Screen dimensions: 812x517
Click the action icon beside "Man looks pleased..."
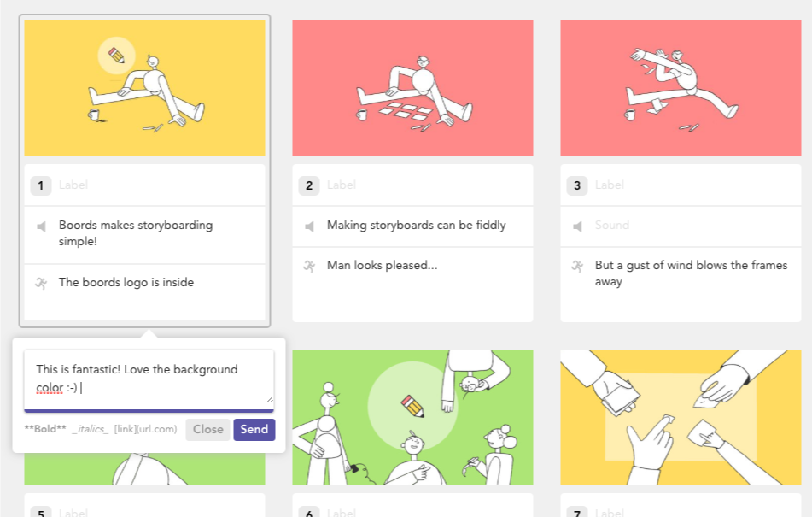(309, 267)
